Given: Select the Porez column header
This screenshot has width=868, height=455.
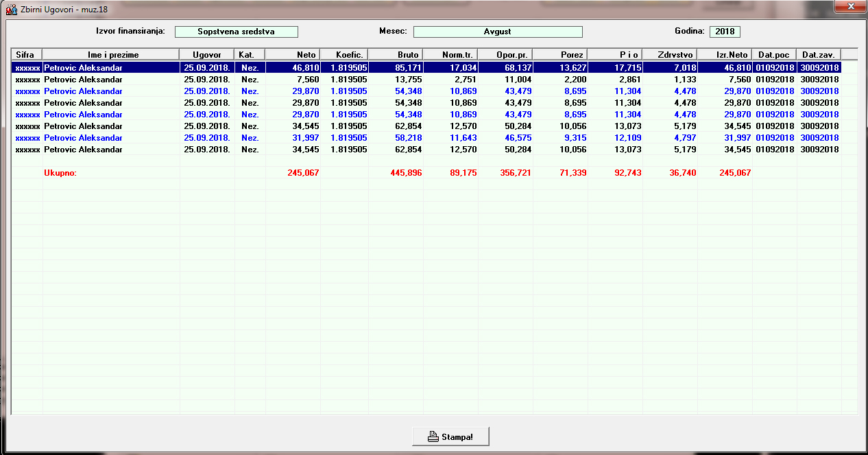Looking at the screenshot, I should 560,54.
